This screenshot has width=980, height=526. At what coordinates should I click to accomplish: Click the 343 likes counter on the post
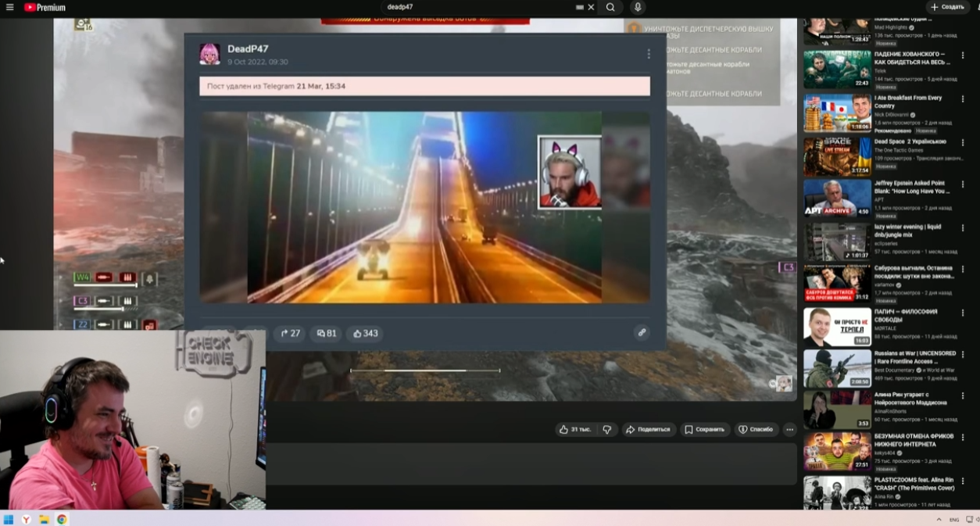click(365, 333)
